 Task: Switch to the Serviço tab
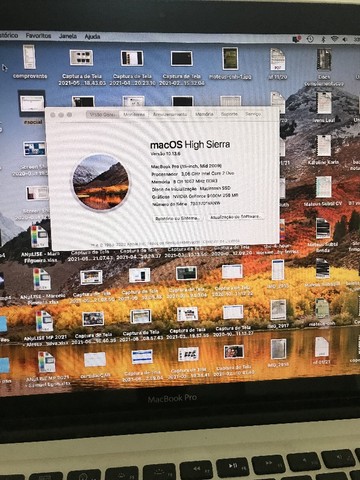[253, 114]
